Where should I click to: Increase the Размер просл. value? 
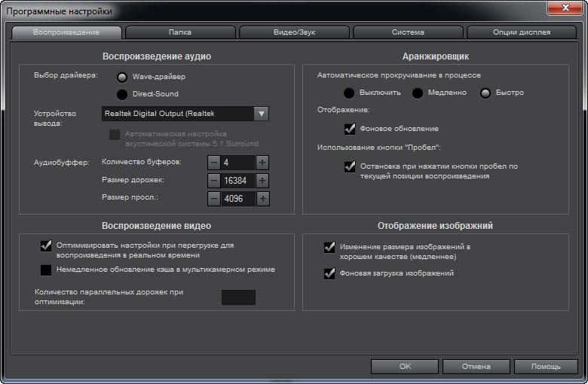tap(262, 199)
